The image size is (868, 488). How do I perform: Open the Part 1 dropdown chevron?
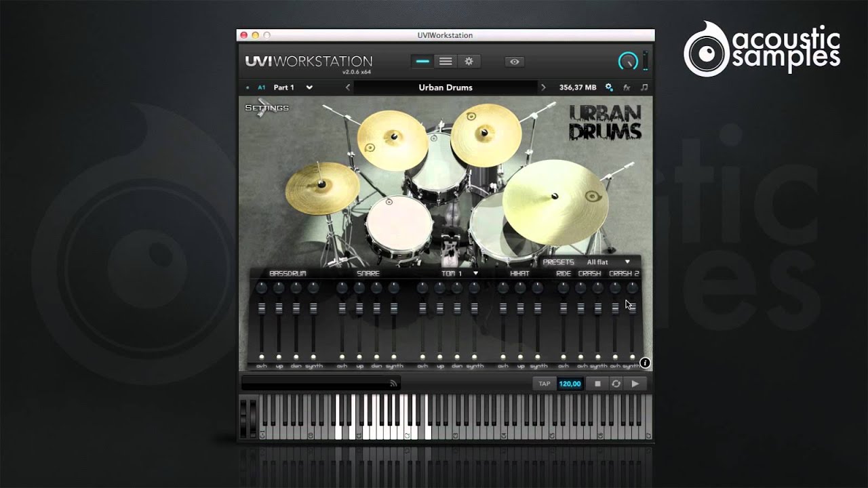pos(309,87)
